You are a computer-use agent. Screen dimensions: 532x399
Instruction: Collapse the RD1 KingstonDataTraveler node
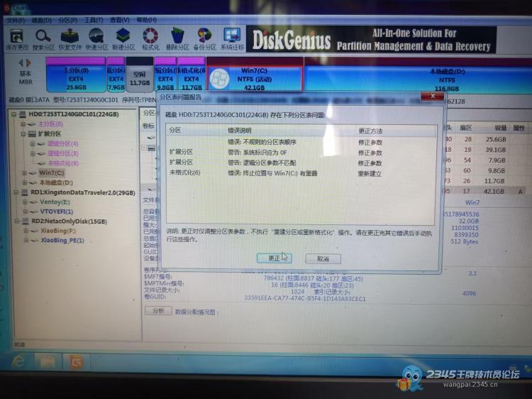tap(16, 192)
